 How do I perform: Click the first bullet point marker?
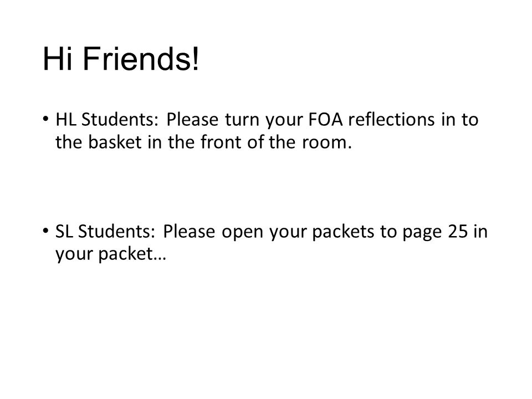45,119
